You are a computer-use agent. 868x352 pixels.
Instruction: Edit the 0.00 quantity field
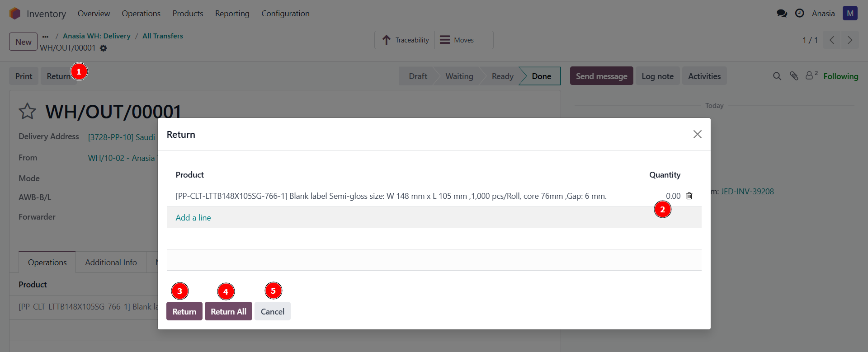tap(672, 196)
